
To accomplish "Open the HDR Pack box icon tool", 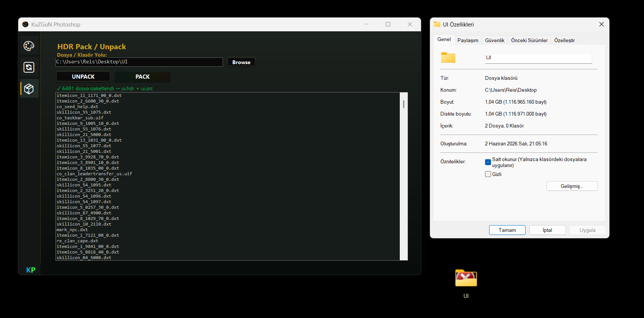I will click(x=29, y=89).
